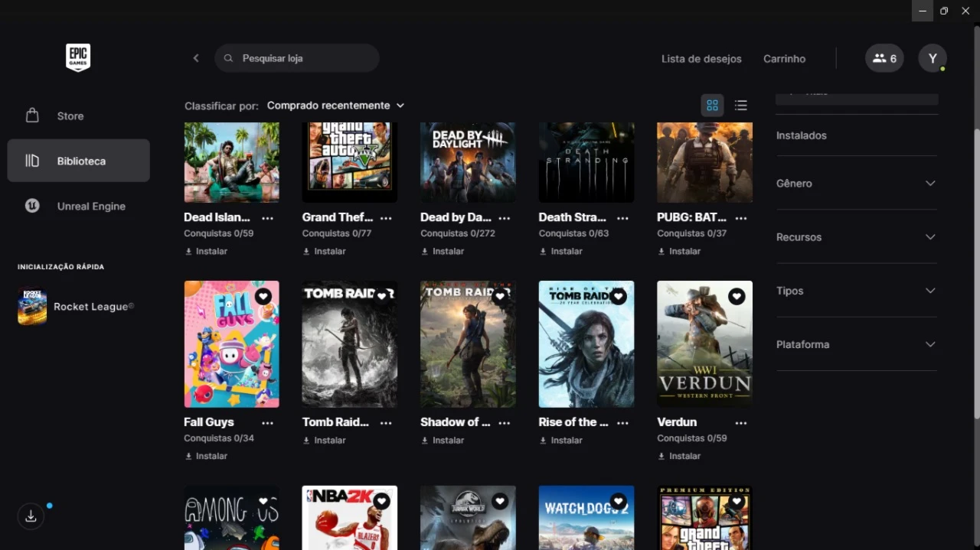The height and width of the screenshot is (550, 980).
Task: Click the window vertical scrollbar
Action: click(x=976, y=274)
